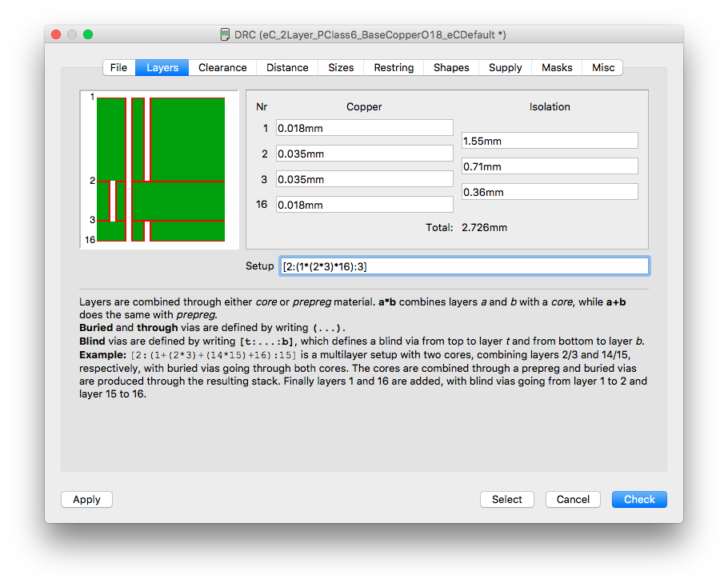Click the Copper column header
Image resolution: width=728 pixels, height=587 pixels.
pyautogui.click(x=364, y=106)
